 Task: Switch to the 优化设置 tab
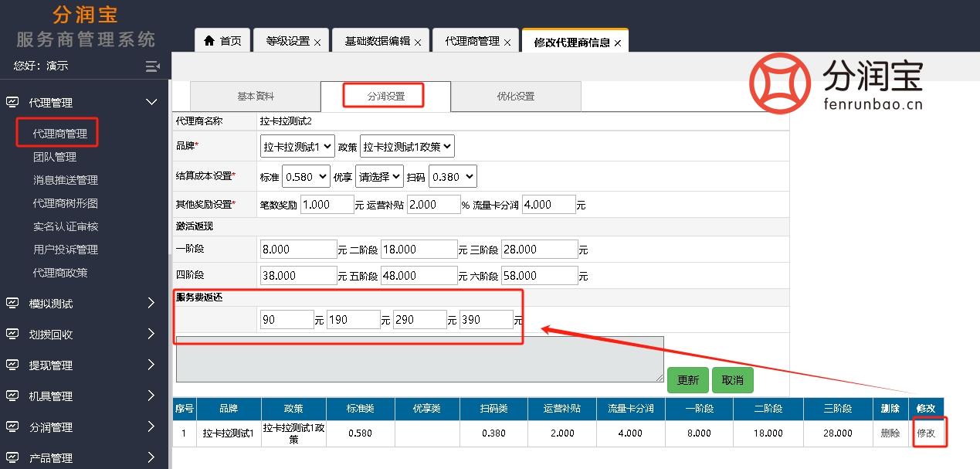coord(515,97)
